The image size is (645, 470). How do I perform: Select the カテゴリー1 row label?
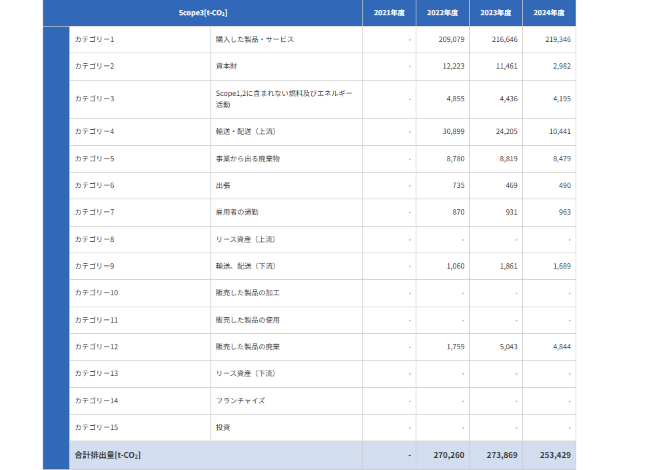(x=95, y=39)
